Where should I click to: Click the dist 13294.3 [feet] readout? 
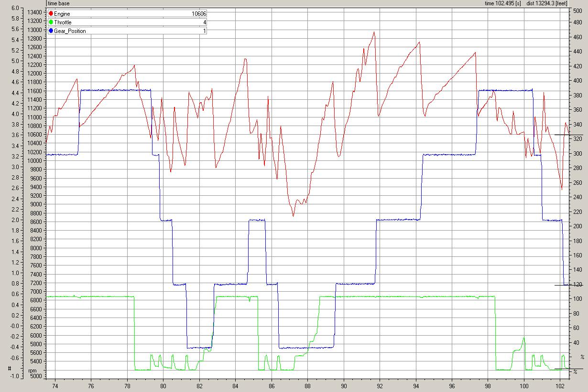(x=546, y=3)
